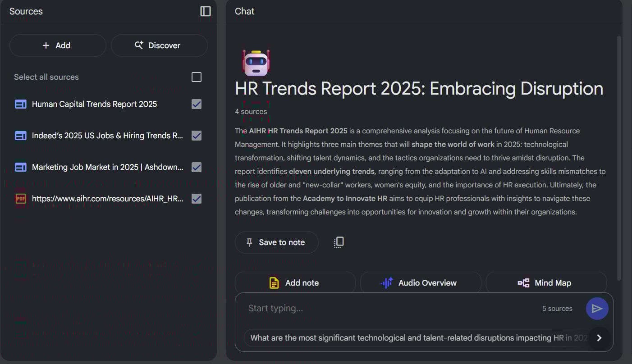
Task: Click the Add source button
Action: click(58, 45)
